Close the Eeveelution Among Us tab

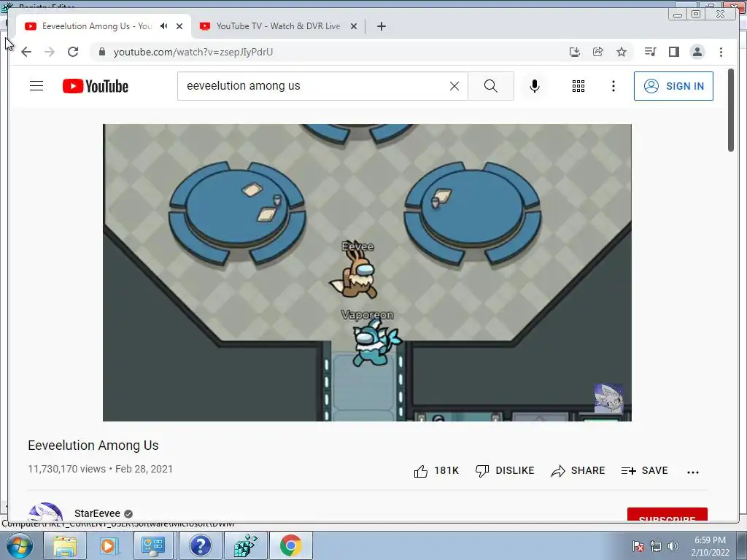[x=179, y=26]
